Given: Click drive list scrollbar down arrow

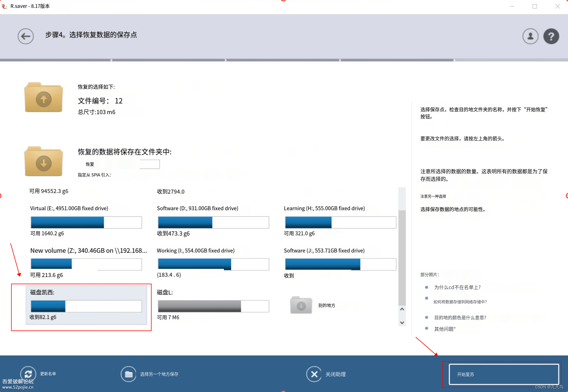Looking at the screenshot, I should (402, 323).
